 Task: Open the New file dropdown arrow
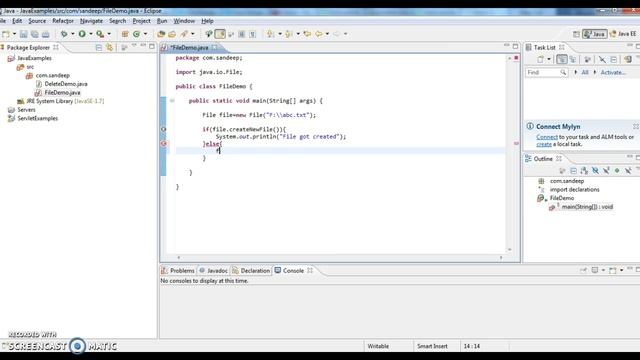(x=14, y=34)
